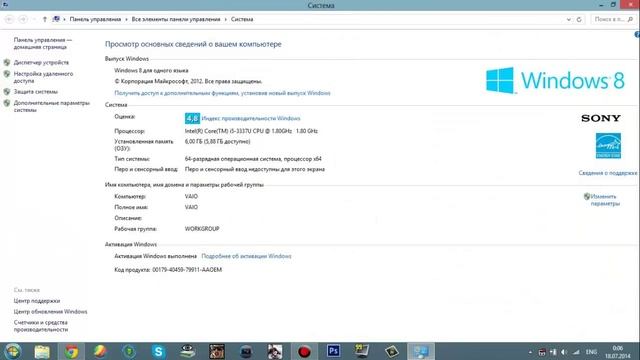Show hidden tray icons arrow
This screenshot has height=360, width=640.
(530, 352)
